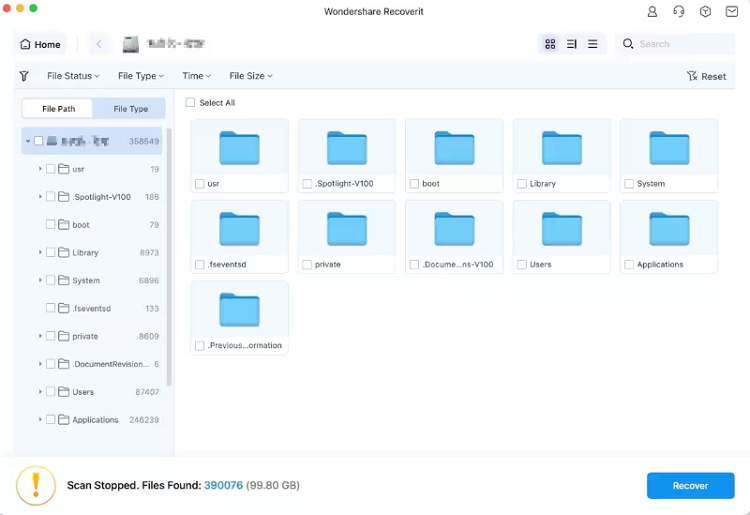Open the Time filter dropdown
The width and height of the screenshot is (750, 515).
click(x=197, y=76)
